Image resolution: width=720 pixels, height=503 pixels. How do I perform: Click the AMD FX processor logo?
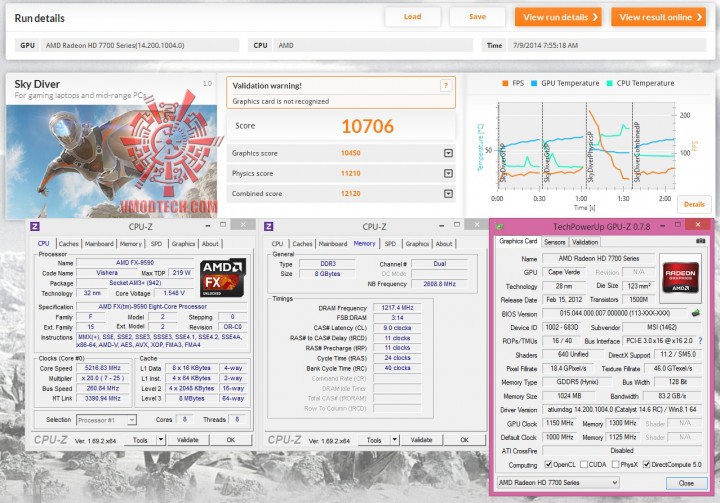pos(223,278)
